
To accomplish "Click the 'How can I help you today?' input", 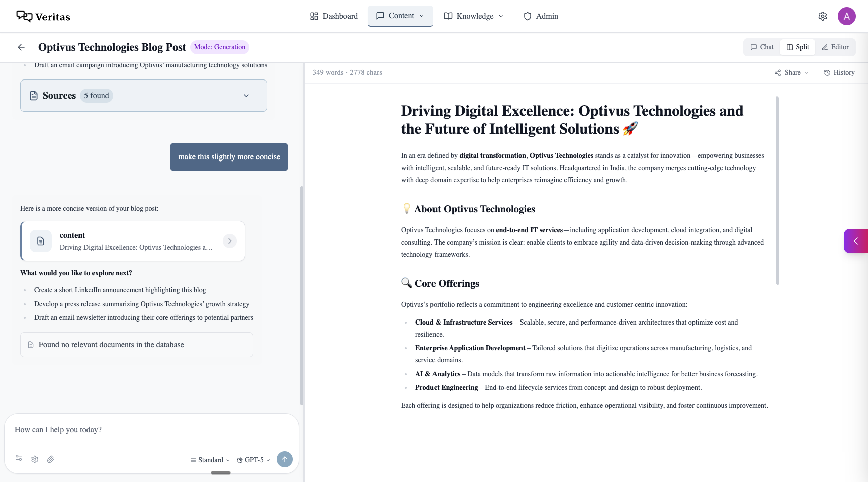I will [x=151, y=430].
